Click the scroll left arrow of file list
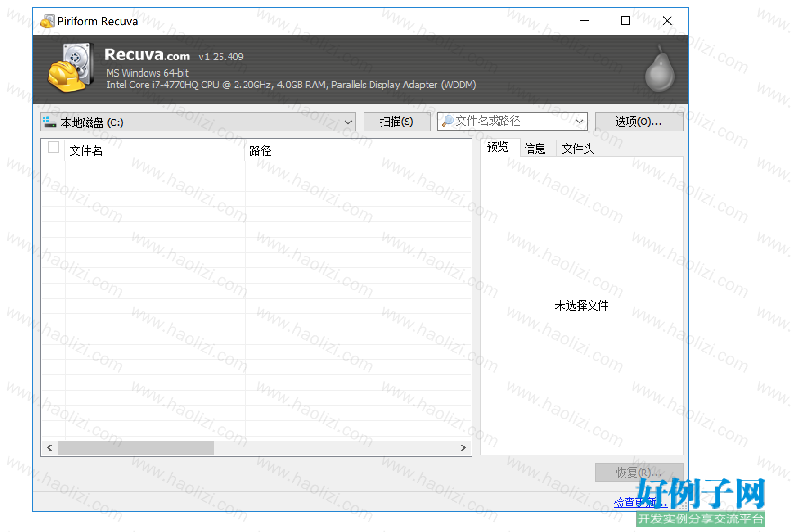The image size is (792, 532). coord(49,448)
